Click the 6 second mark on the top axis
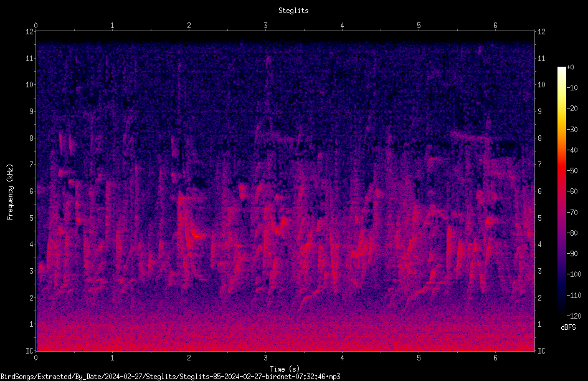The height and width of the screenshot is (381, 588). point(495,26)
